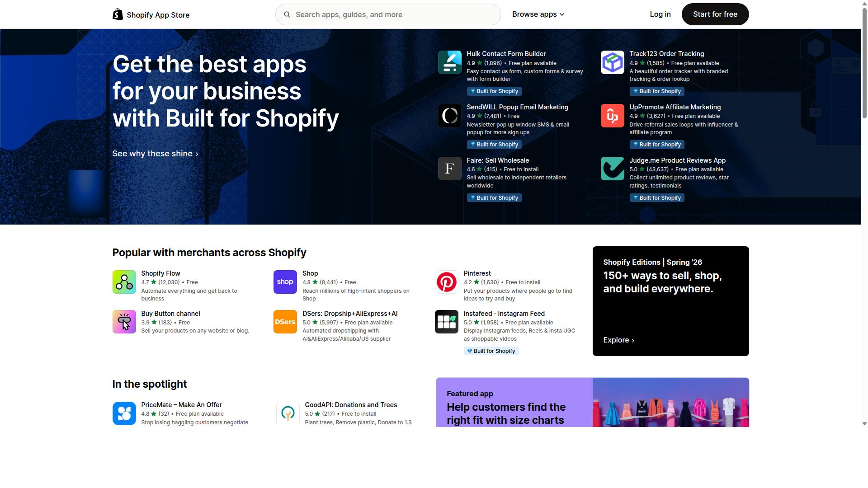Click Explore on Shopify Editions card

[619, 340]
